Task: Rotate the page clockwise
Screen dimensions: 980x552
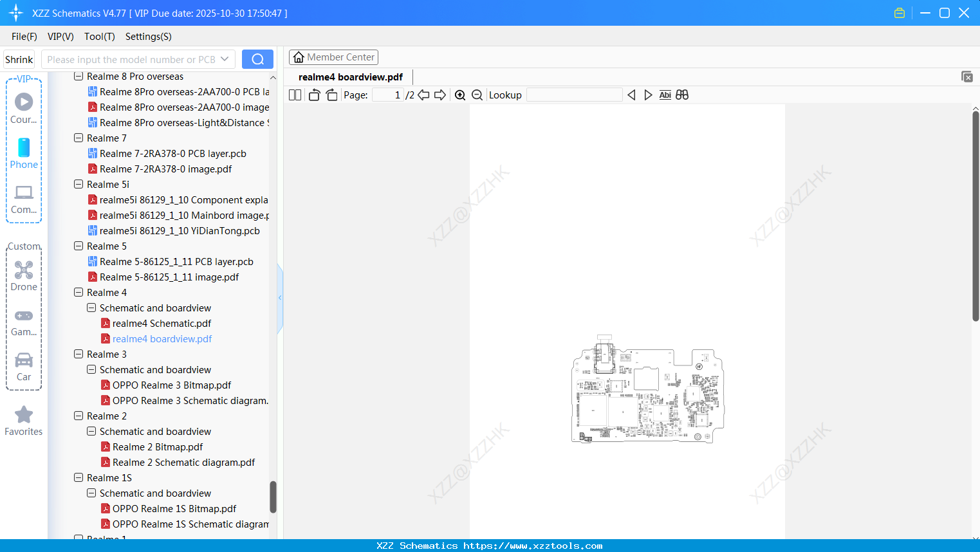Action: click(331, 95)
